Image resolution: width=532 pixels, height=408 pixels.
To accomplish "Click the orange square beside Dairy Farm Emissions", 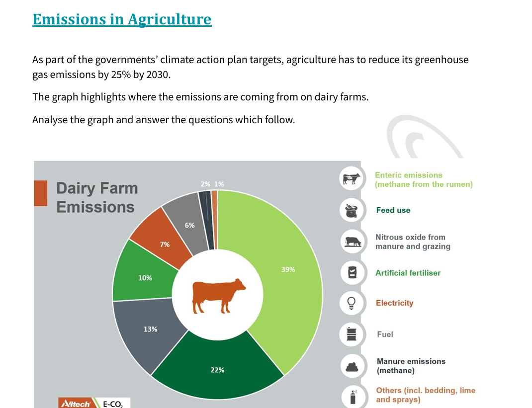I will pos(40,193).
